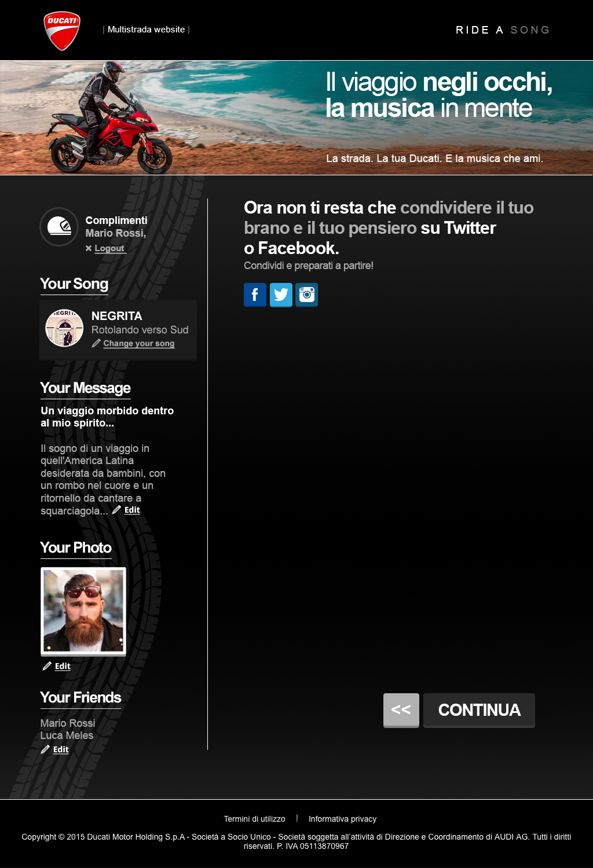Share on Twitter icon
The height and width of the screenshot is (868, 593).
tap(281, 295)
